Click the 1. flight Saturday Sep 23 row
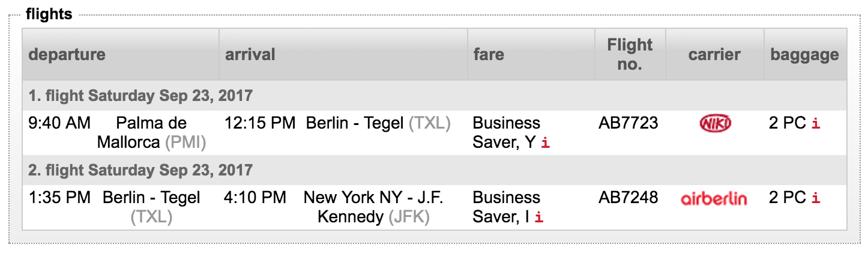868x256 pixels. click(x=140, y=96)
